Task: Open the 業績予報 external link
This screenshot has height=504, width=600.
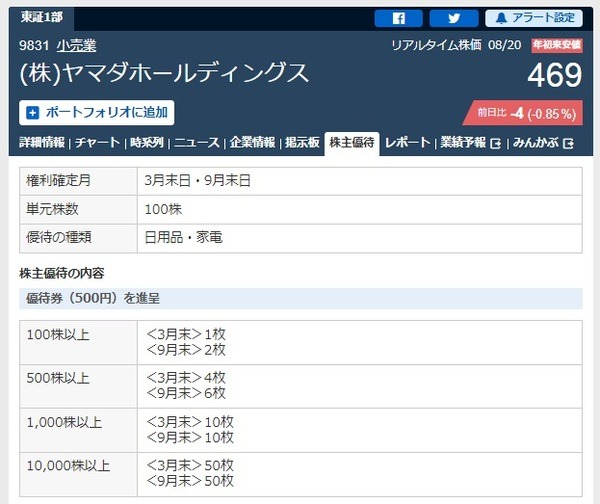Action: click(470, 142)
